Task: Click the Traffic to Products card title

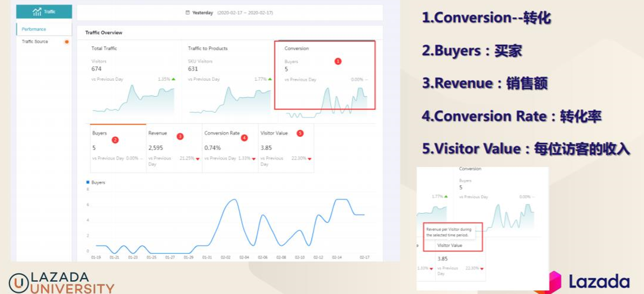Action: pyautogui.click(x=208, y=48)
